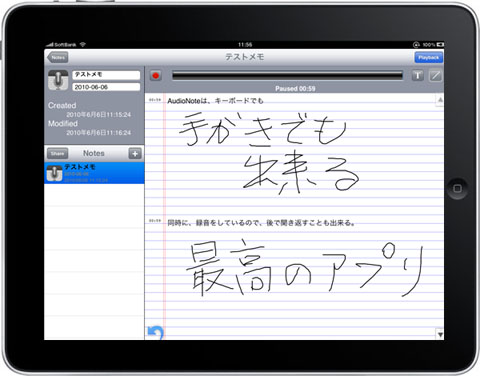Open Playback mode
This screenshot has width=480, height=376.
point(429,57)
